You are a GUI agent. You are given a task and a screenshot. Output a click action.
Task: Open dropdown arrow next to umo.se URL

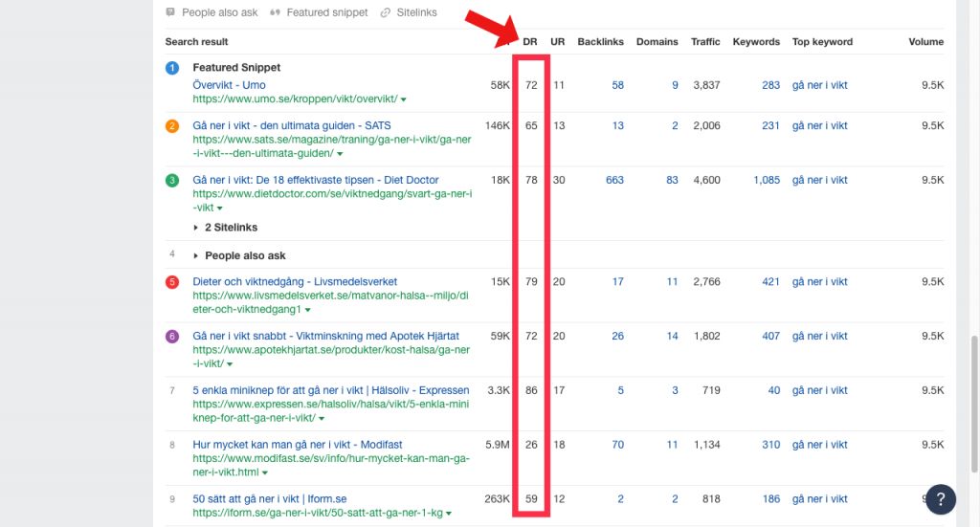tap(404, 99)
